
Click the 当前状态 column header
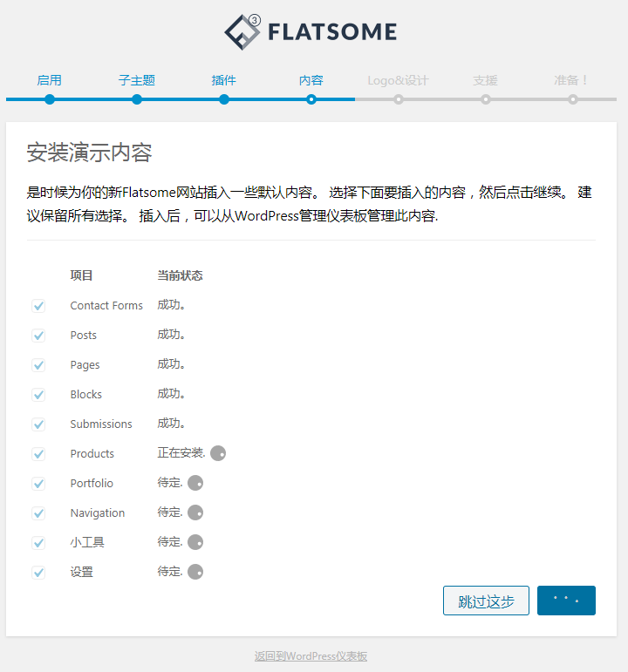[x=180, y=275]
